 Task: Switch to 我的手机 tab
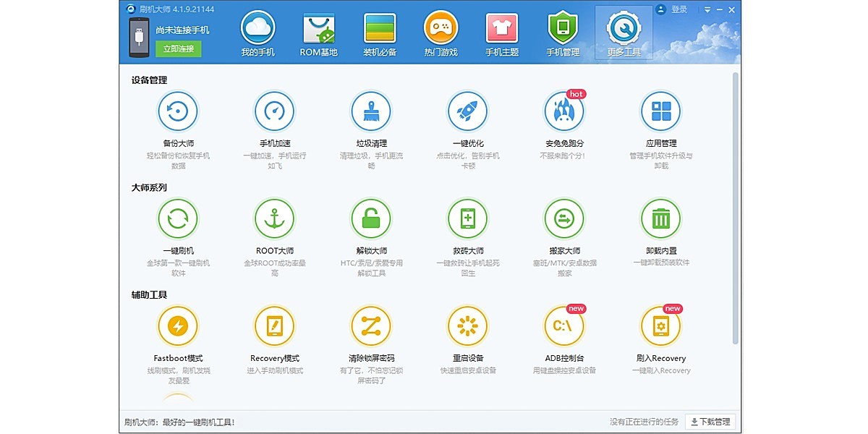coord(258,34)
